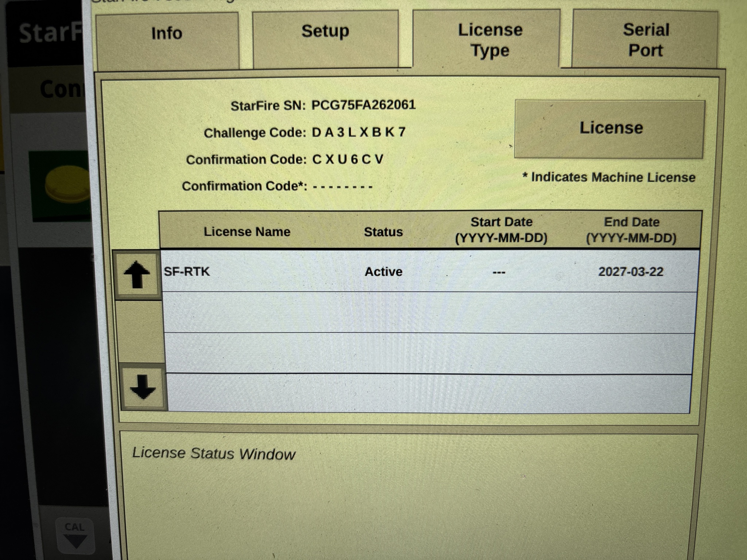Click the Status column header
The image size is (747, 560).
(x=383, y=232)
